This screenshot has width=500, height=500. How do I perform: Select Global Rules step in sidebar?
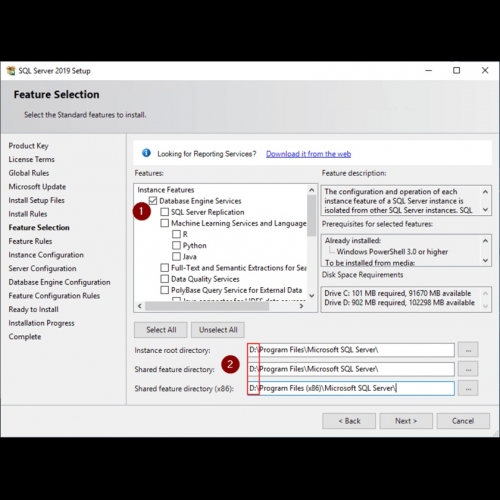tap(29, 173)
